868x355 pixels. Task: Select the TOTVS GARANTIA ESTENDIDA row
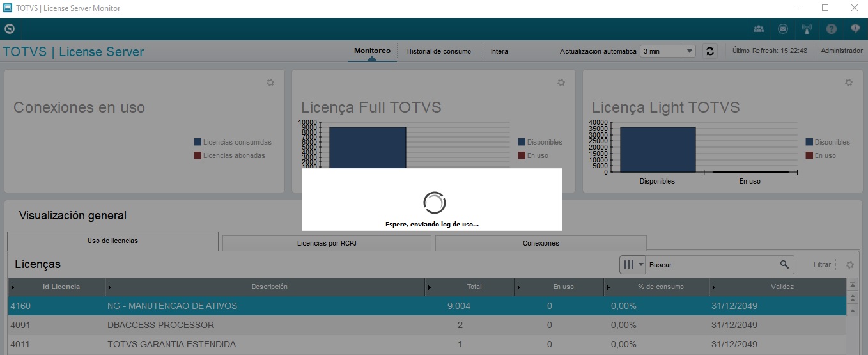(x=427, y=344)
